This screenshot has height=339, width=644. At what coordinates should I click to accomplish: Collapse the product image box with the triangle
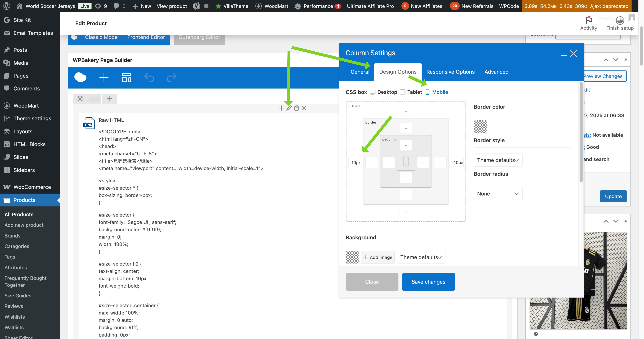[626, 221]
